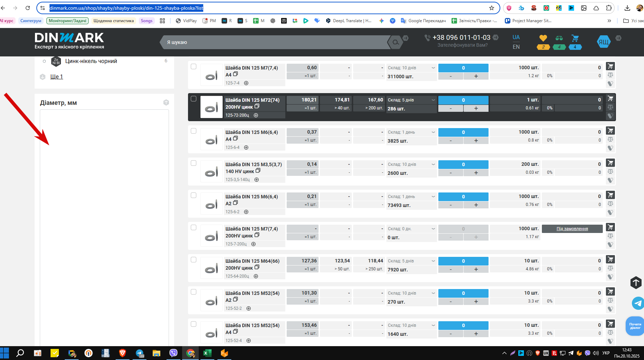Mark the checkbox for item 125-64-200ц
644x360 pixels.
[194, 260]
